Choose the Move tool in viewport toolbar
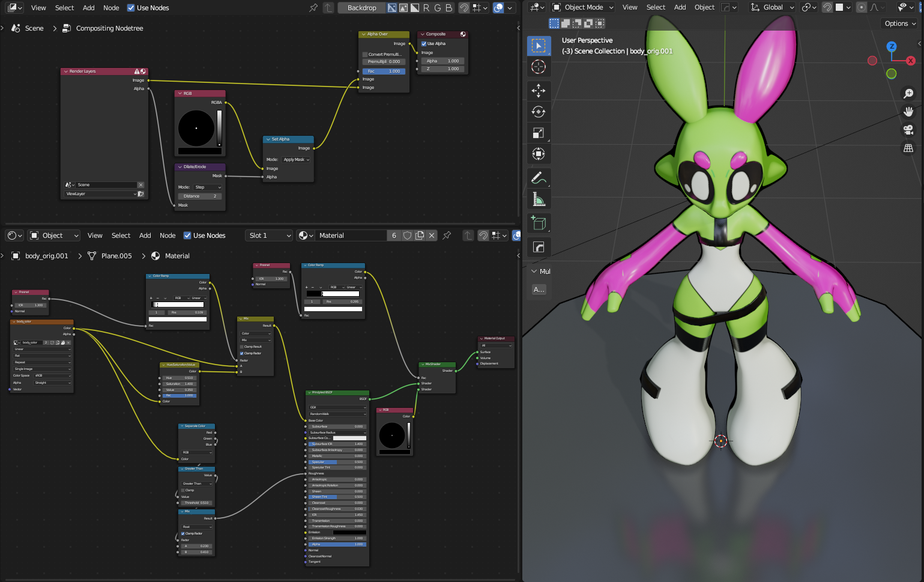Screen dimensions: 924x582 (539, 91)
